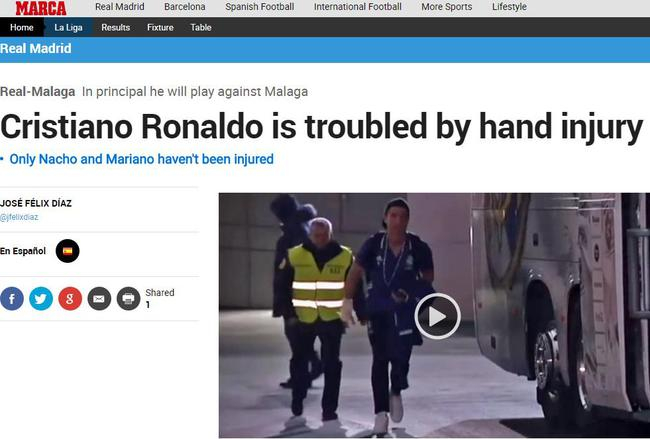Image resolution: width=650 pixels, height=439 pixels.
Task: Switch language using the Spanish flag icon
Action: coord(68,251)
